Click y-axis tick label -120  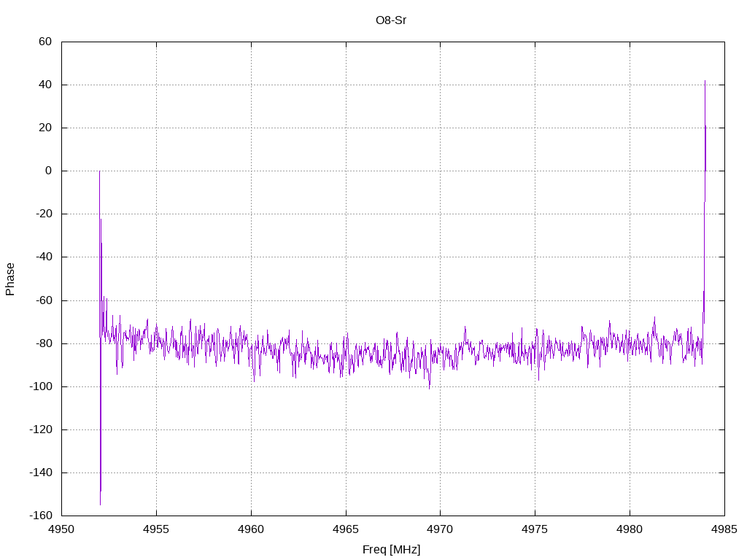point(41,429)
